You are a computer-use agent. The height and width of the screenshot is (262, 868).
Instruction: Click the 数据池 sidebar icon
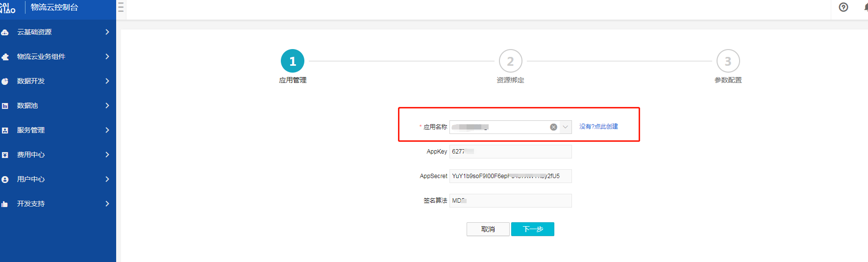(x=5, y=106)
